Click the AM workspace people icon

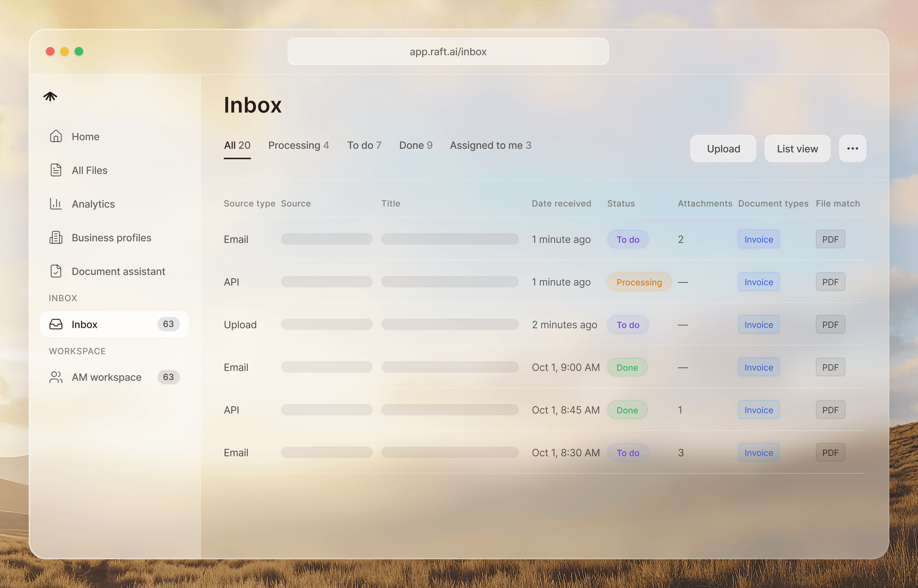(56, 377)
